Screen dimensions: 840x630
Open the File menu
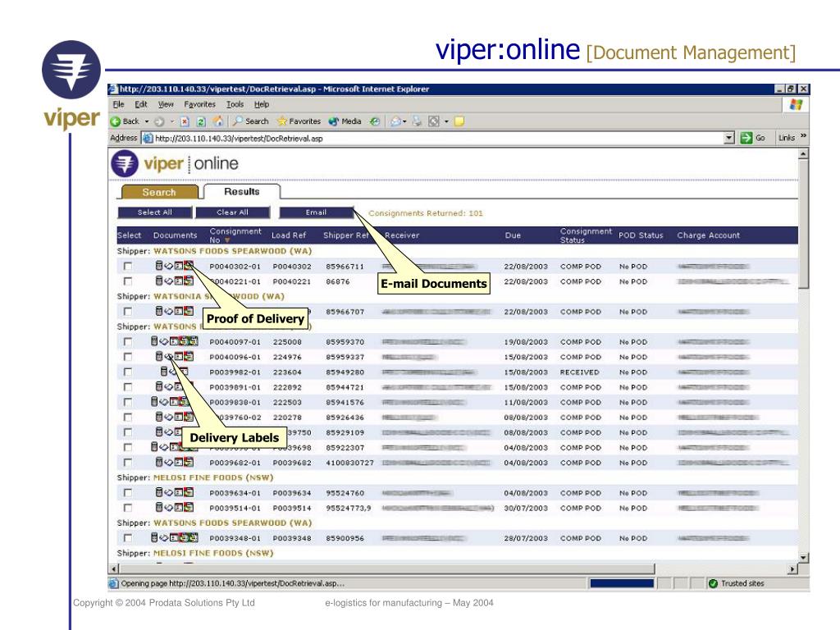118,104
